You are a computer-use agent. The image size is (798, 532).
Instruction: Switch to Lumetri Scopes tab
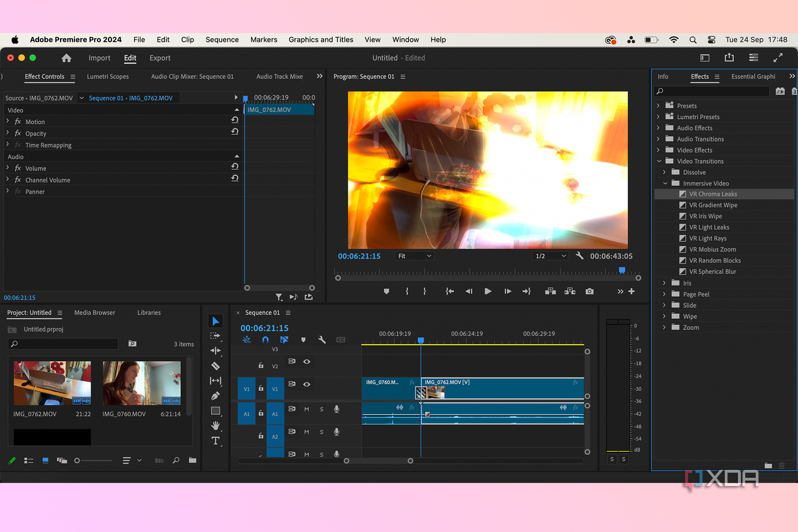coord(108,77)
